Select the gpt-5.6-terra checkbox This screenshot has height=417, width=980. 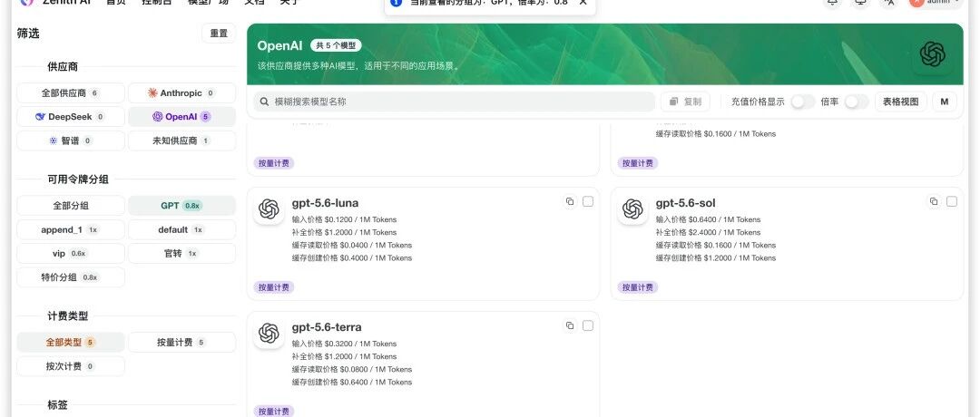(587, 325)
